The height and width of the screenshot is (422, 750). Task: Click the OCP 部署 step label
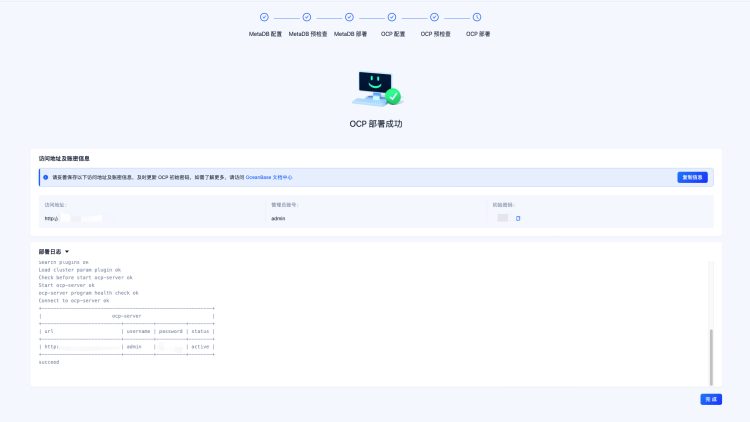[x=478, y=34]
